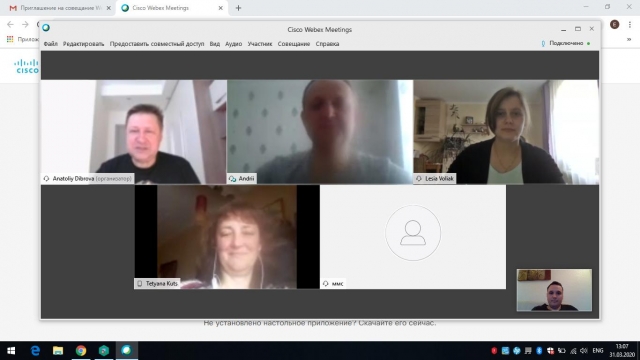The image size is (640, 360).
Task: Go back in the Chrome browser
Action: click(x=10, y=24)
